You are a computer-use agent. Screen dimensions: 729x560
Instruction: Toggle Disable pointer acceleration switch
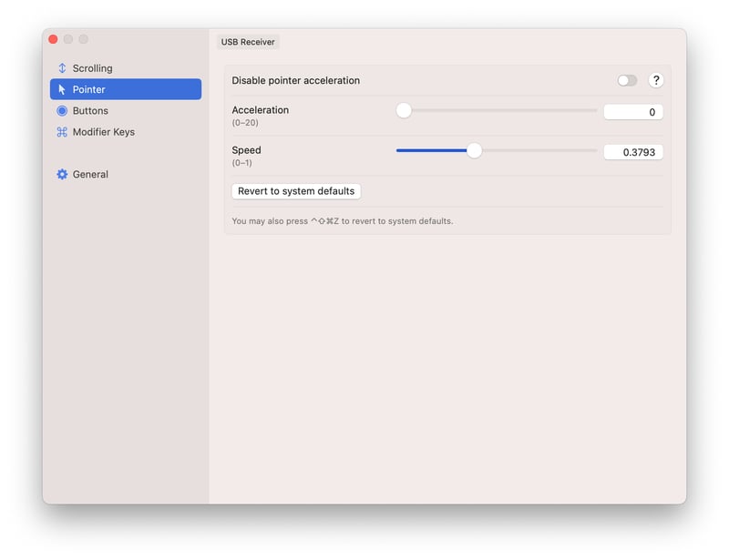click(627, 80)
